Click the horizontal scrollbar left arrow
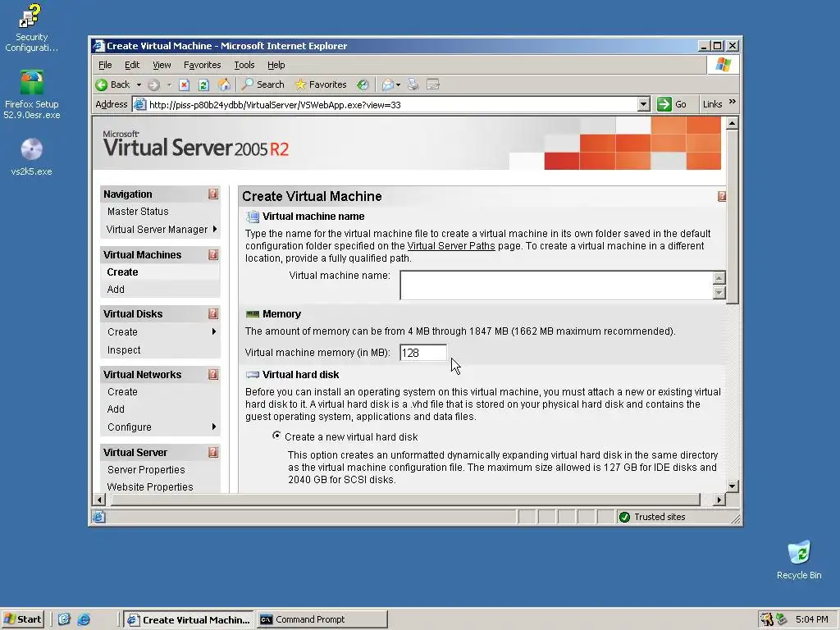This screenshot has width=840, height=630. click(x=99, y=500)
